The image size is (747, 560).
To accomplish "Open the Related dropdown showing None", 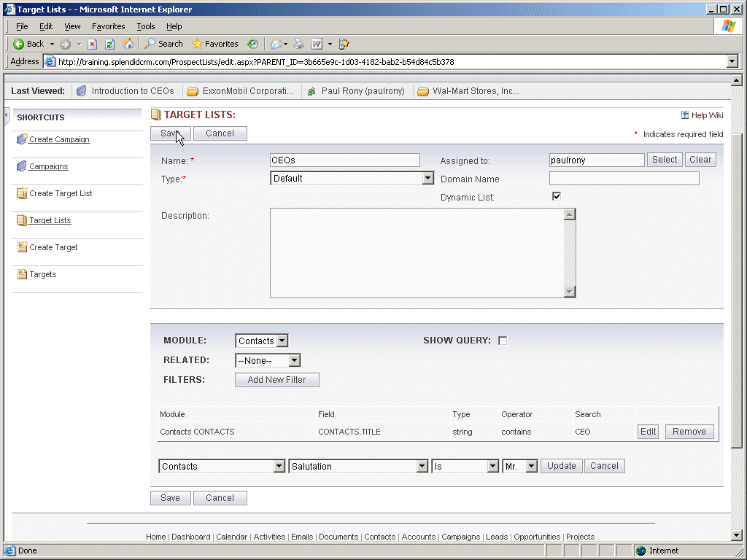I will 294,360.
